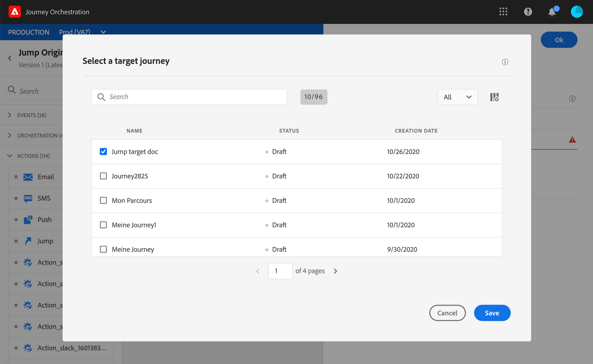Screen dimensions: 593x364
Task: Select the Mon Parcours checkbox
Action: click(x=103, y=201)
